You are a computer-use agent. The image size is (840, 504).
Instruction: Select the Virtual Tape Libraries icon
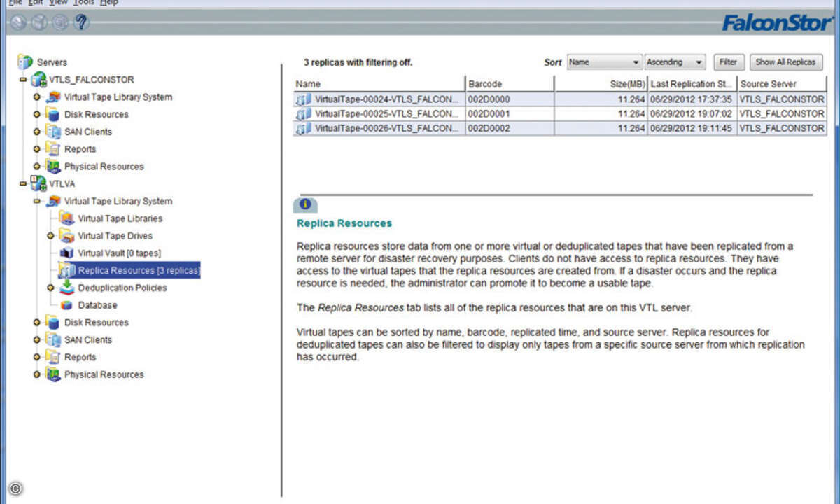click(x=66, y=218)
